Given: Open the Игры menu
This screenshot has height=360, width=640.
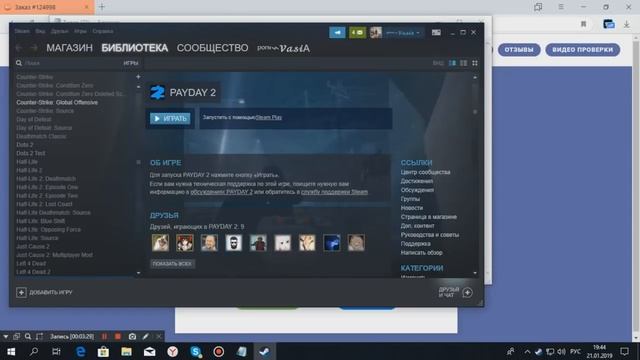Looking at the screenshot, I should pos(80,31).
